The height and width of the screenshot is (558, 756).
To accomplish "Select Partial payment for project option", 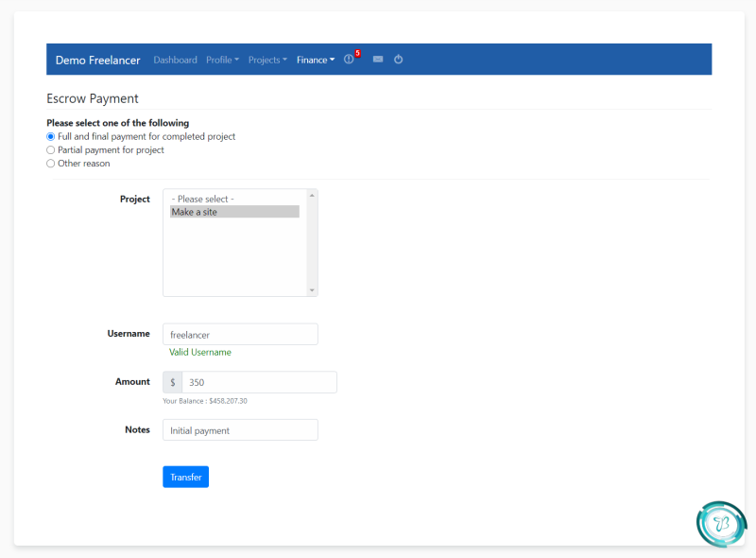I will [x=51, y=150].
